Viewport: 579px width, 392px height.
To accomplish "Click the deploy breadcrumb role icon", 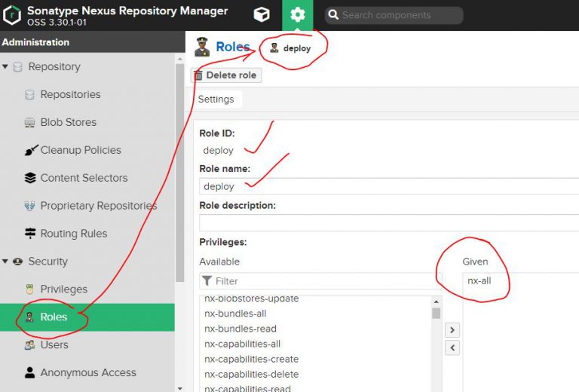I will pos(274,48).
